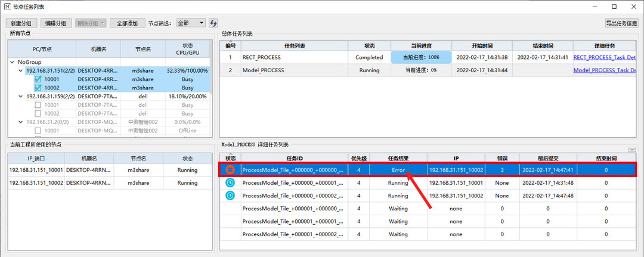Click the first blue clock running icon
644x257 pixels.
pyautogui.click(x=230, y=182)
